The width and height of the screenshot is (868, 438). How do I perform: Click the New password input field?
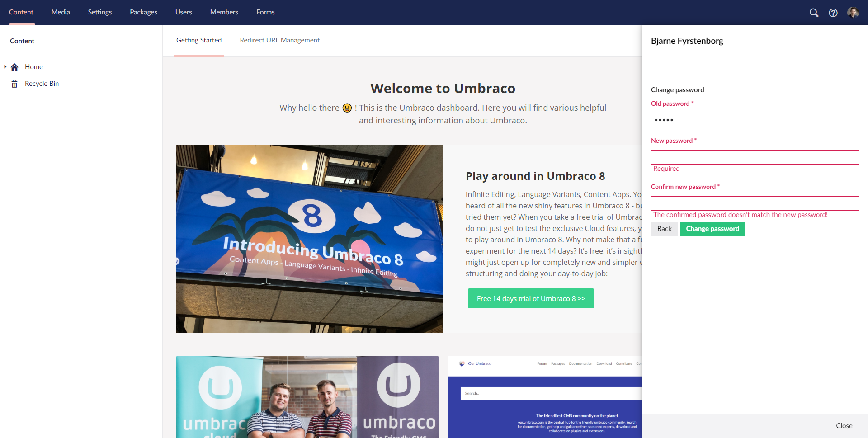pos(754,157)
